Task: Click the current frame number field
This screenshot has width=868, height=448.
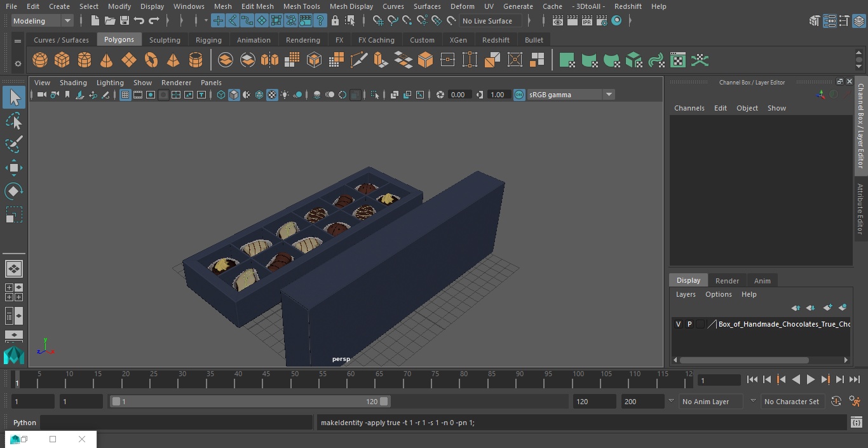Action: 719,380
